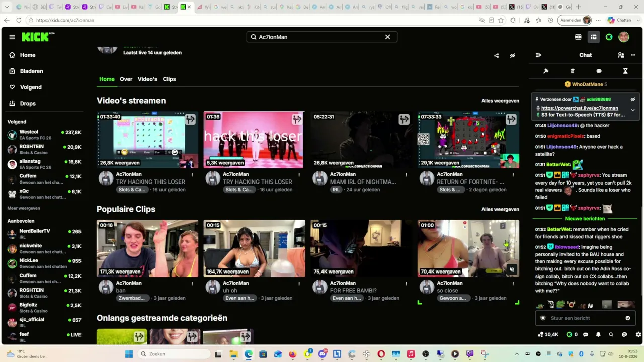
Task: Open File Explorer from the taskbar
Action: coord(233,354)
